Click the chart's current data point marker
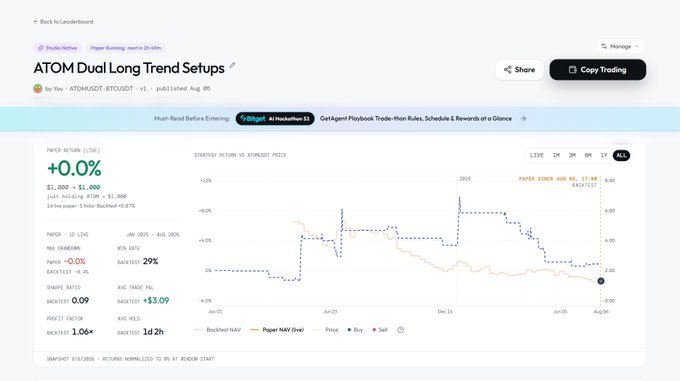 coord(601,281)
